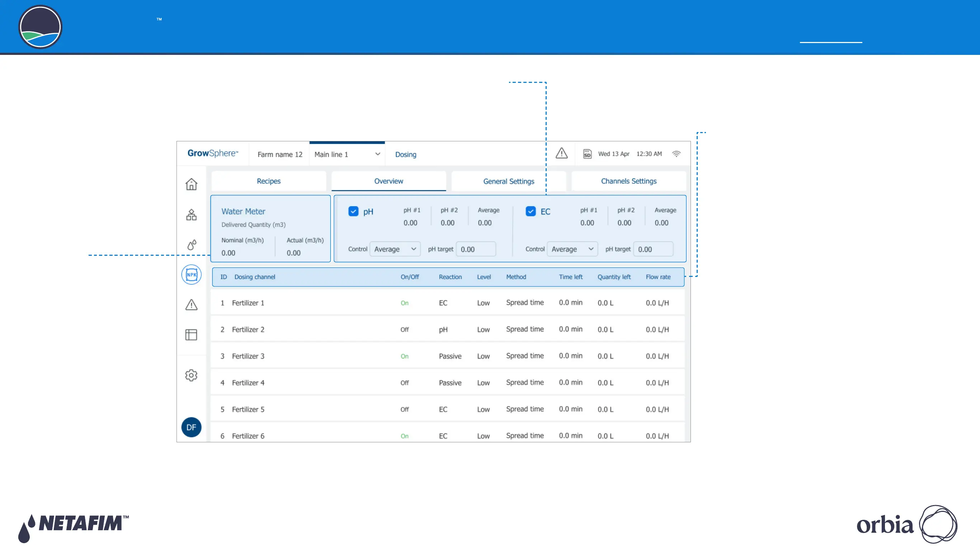Toggle the pH checkbox

[x=353, y=211]
